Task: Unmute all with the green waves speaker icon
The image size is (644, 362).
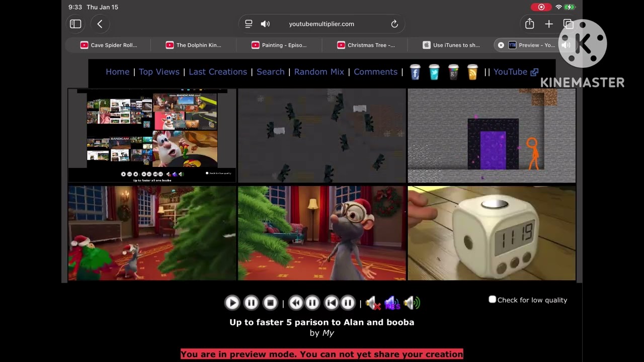Action: 412,303
